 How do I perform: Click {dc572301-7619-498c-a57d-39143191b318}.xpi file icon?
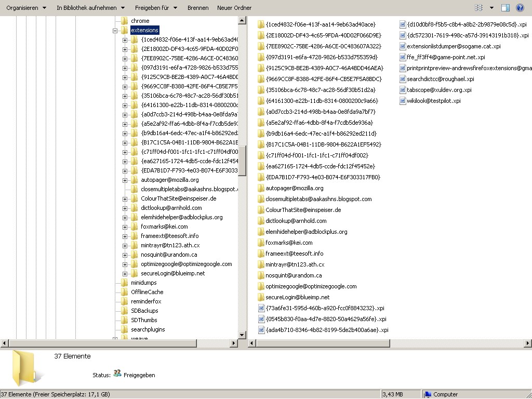403,35
